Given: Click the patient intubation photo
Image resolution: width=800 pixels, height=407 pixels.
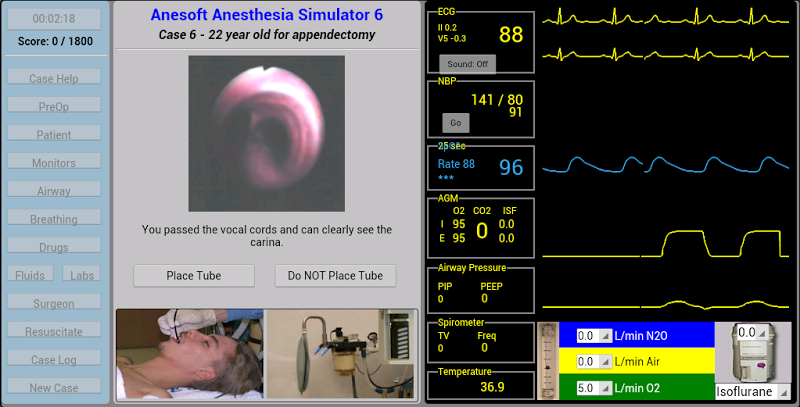Looking at the screenshot, I should click(190, 353).
